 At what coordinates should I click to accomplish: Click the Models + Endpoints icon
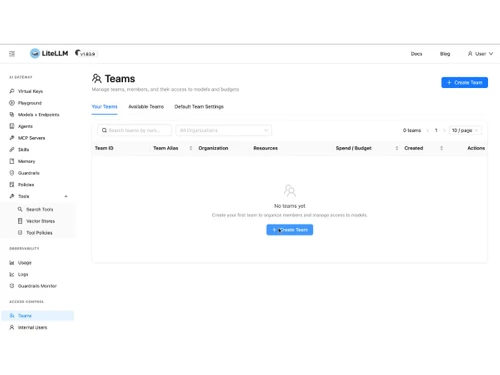pyautogui.click(x=12, y=114)
